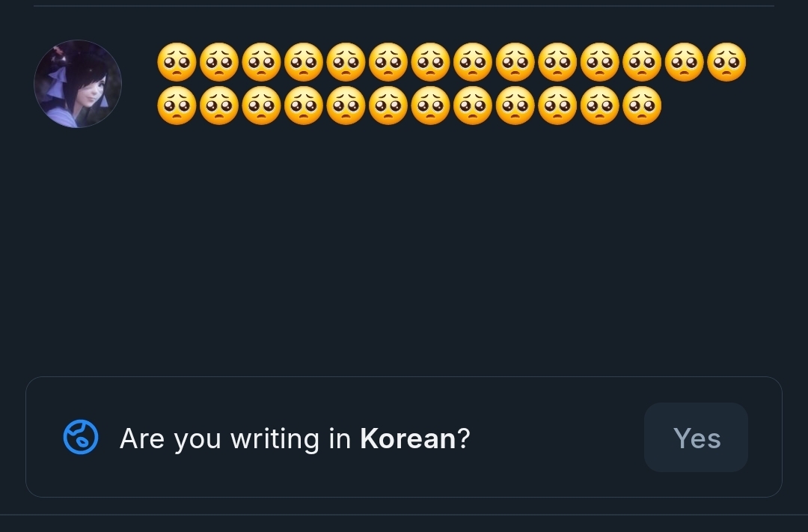Tap fourth pleading emoji in top row
Screen dimensions: 808x532
click(304, 62)
